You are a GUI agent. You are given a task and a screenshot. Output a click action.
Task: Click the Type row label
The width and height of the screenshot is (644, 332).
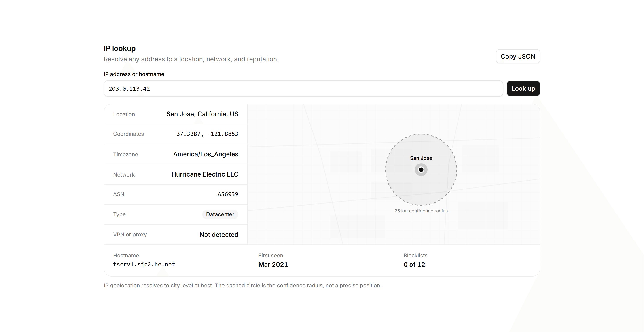pos(119,214)
